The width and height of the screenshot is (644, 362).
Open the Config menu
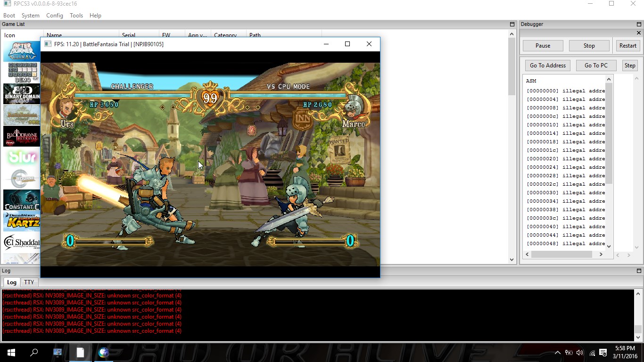(54, 16)
